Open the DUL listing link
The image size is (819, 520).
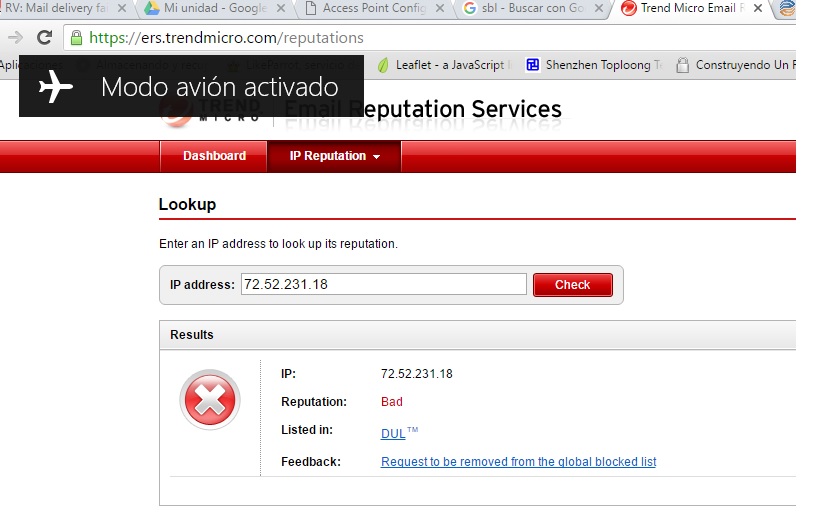pyautogui.click(x=393, y=434)
